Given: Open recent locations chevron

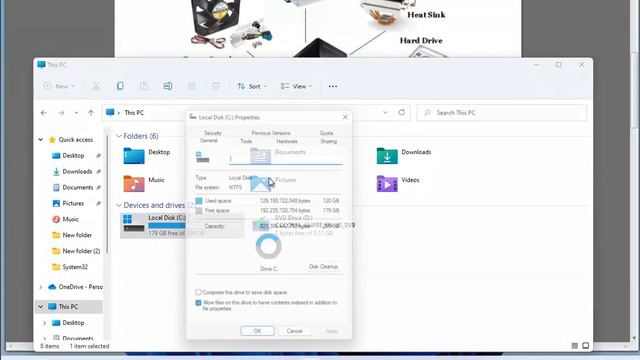Looking at the screenshot, I should pos(76,113).
